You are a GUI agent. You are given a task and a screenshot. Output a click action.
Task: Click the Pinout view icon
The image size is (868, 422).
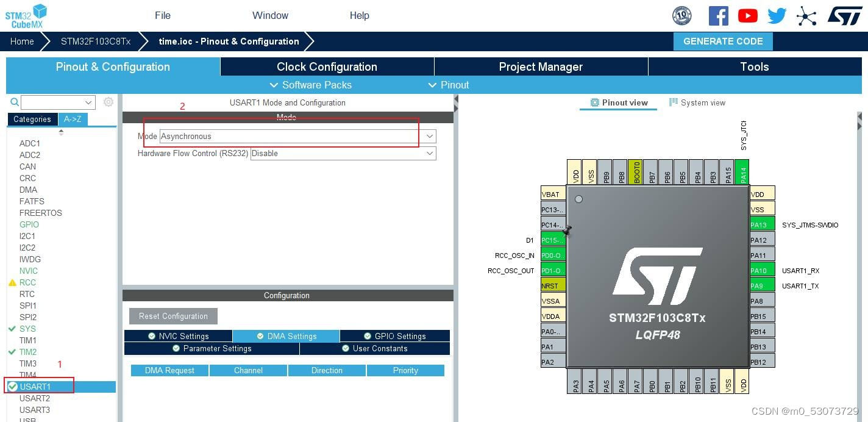click(x=595, y=102)
